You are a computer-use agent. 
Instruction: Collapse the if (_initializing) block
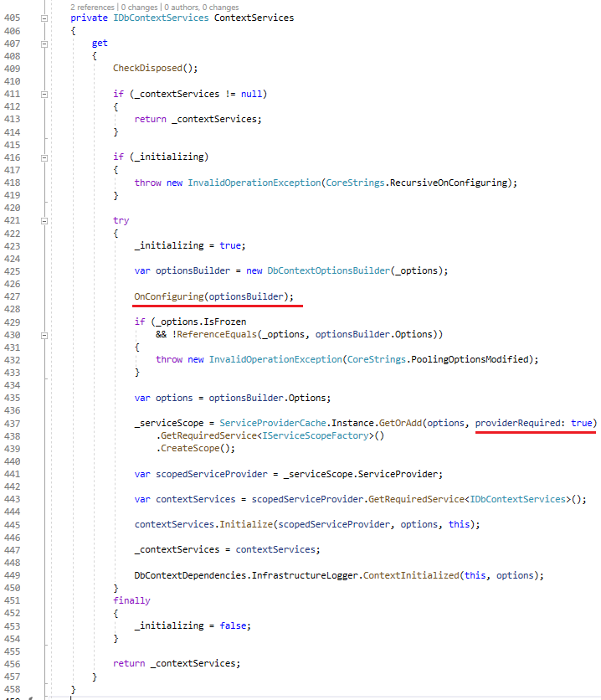coord(44,157)
